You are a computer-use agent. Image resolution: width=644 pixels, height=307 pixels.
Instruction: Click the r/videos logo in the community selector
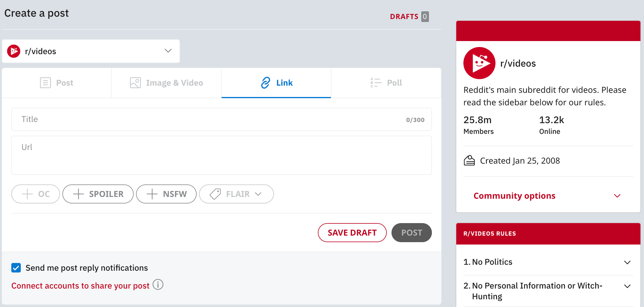(14, 51)
